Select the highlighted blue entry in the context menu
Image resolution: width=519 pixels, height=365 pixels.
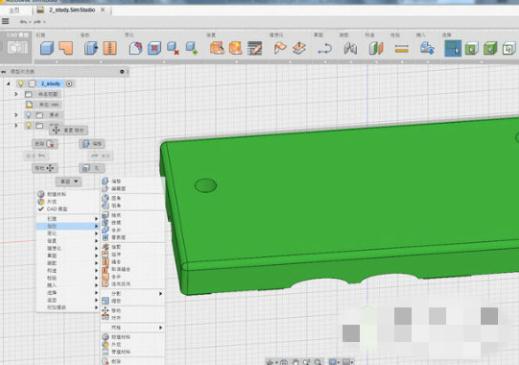pos(67,226)
